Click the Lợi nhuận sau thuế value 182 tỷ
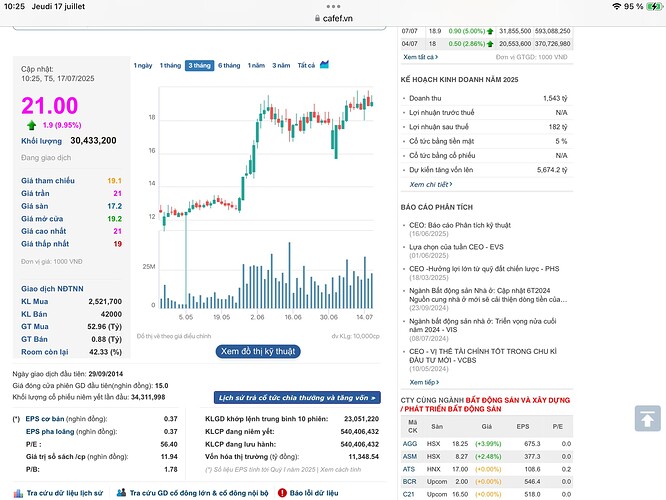Image resolution: width=666 pixels, height=500 pixels. pyautogui.click(x=558, y=127)
